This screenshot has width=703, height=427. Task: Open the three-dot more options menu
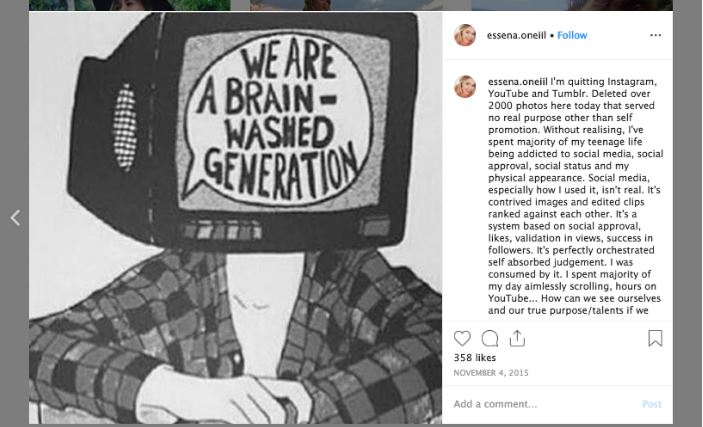click(655, 35)
